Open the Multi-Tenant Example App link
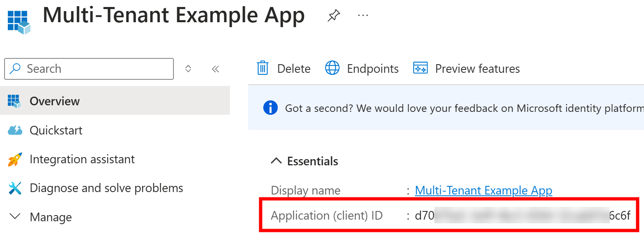644x234 pixels. click(x=484, y=190)
